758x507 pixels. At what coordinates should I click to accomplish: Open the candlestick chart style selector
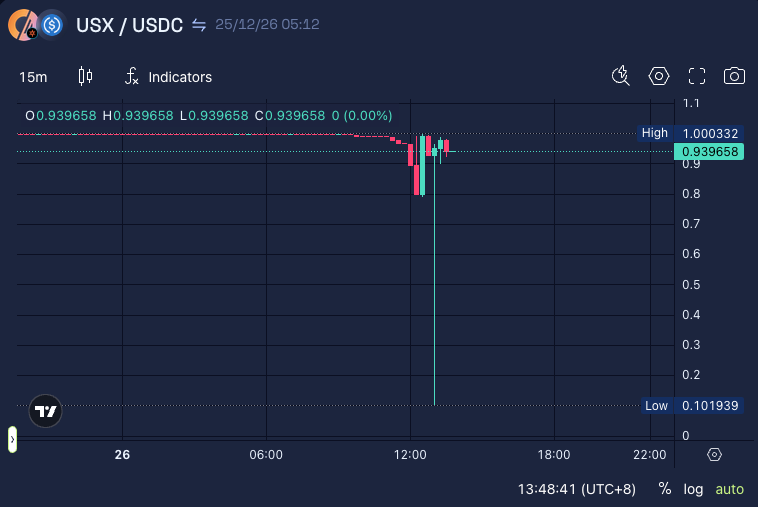(85, 76)
